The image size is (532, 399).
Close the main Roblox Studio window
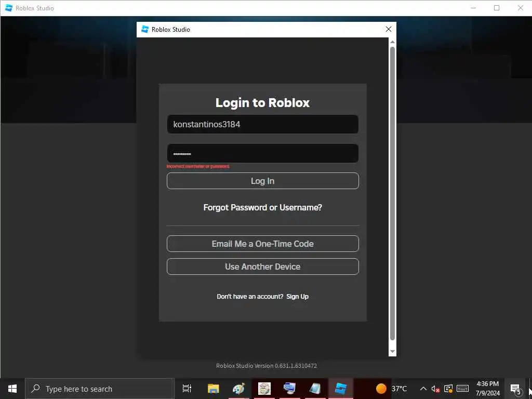(x=520, y=8)
